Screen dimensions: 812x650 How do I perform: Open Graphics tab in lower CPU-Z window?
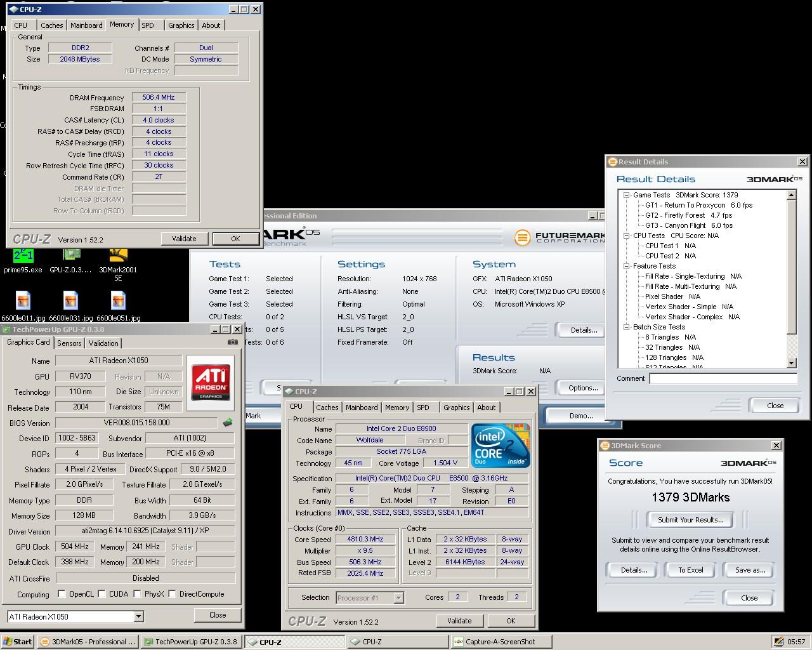point(457,408)
